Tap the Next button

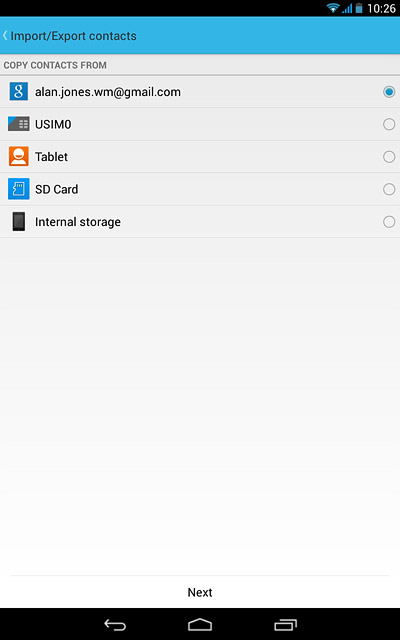200,592
